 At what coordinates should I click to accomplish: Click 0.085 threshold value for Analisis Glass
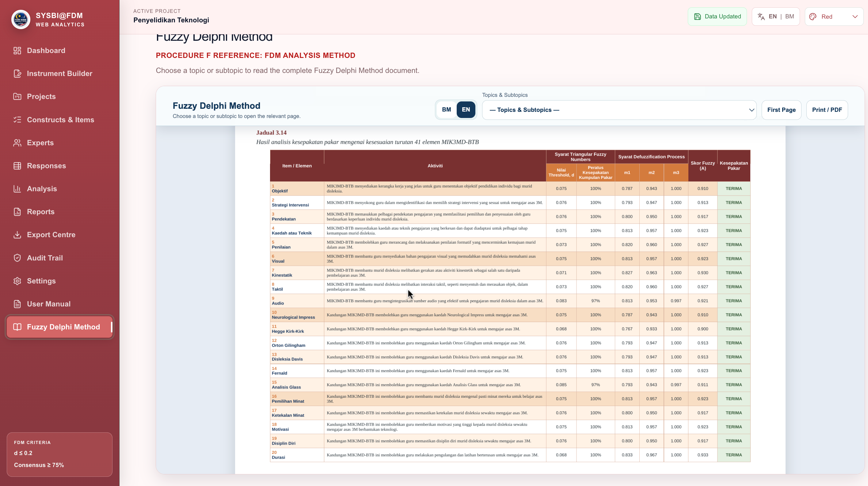pos(561,385)
